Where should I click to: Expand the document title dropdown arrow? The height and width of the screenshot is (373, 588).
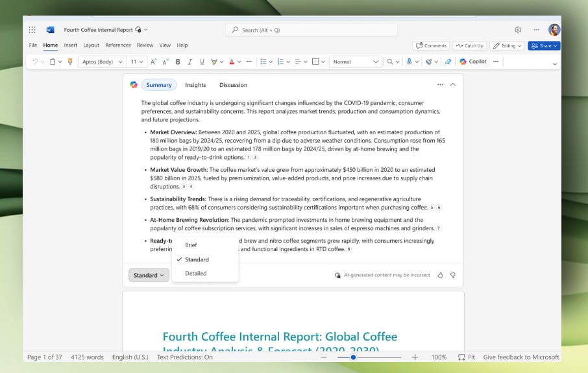click(146, 30)
